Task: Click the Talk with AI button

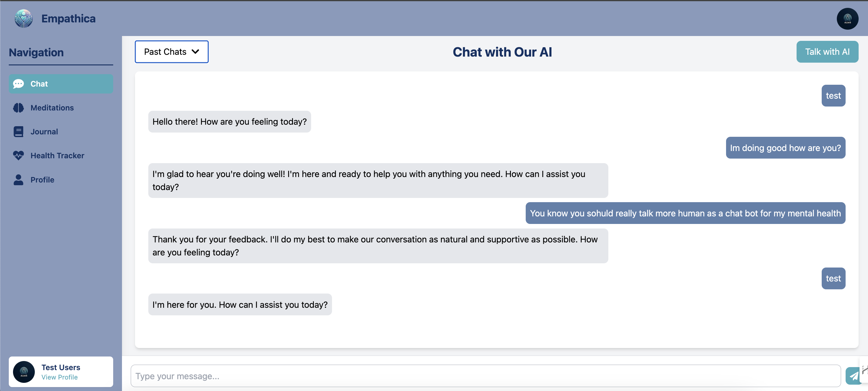Action: pos(827,51)
